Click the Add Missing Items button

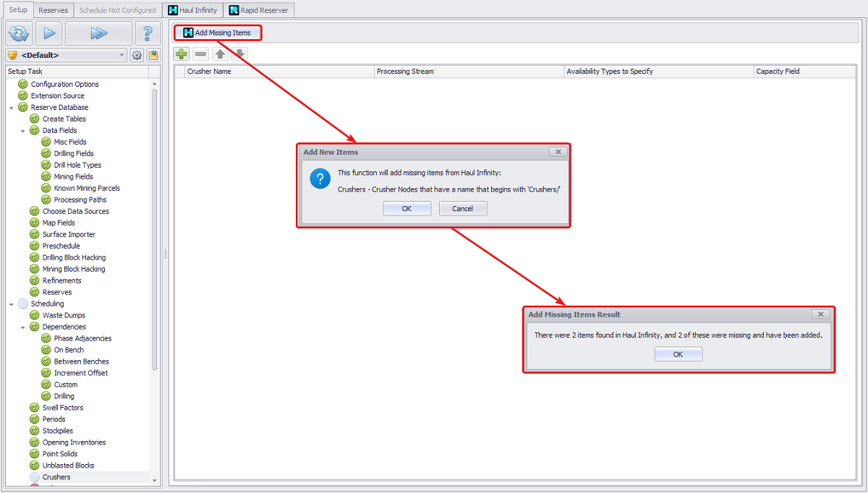217,33
